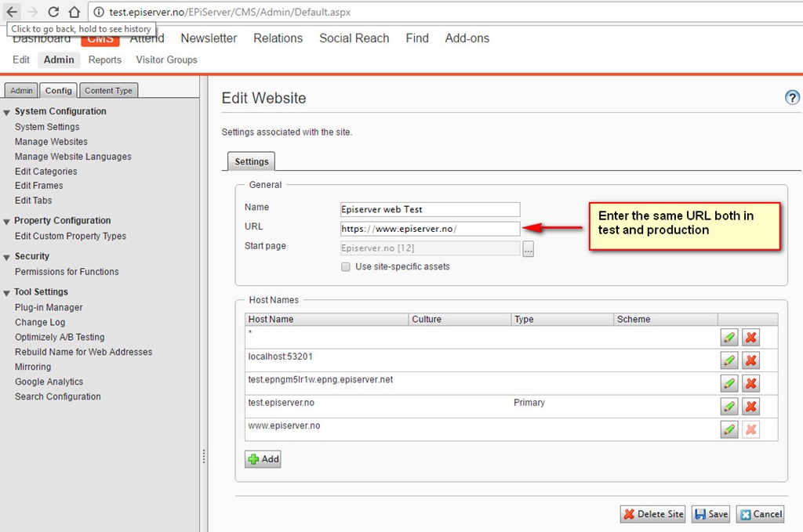Collapse the System Configuration section
The height and width of the screenshot is (532, 803).
7,112
